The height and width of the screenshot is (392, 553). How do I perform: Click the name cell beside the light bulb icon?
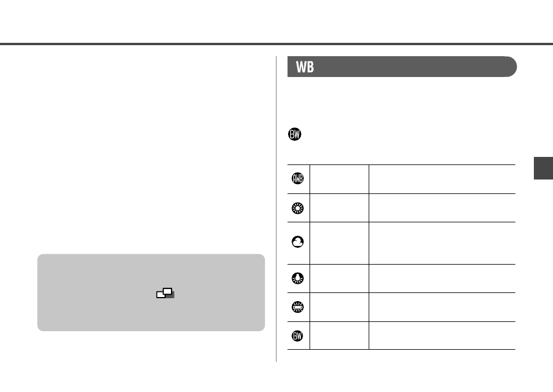click(x=339, y=279)
